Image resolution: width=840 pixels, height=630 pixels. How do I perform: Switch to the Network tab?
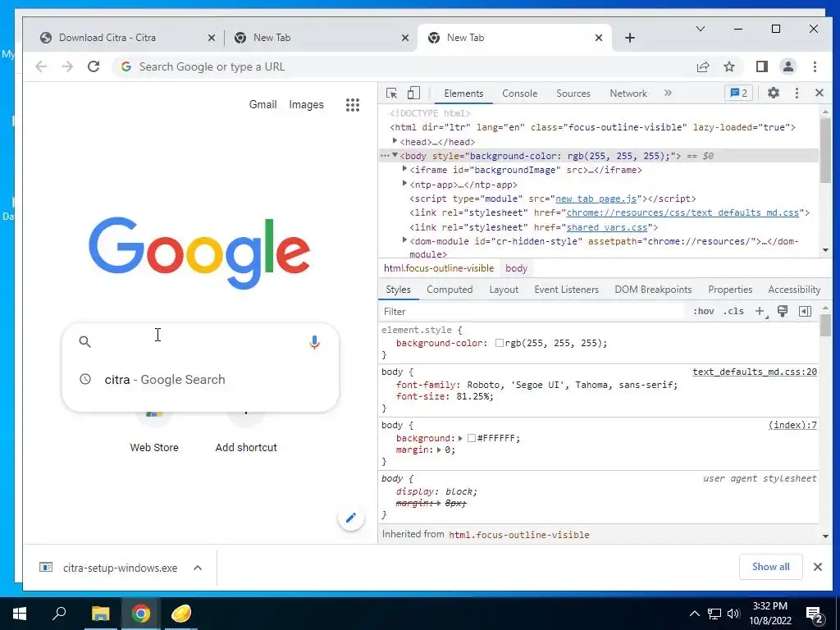(x=628, y=94)
